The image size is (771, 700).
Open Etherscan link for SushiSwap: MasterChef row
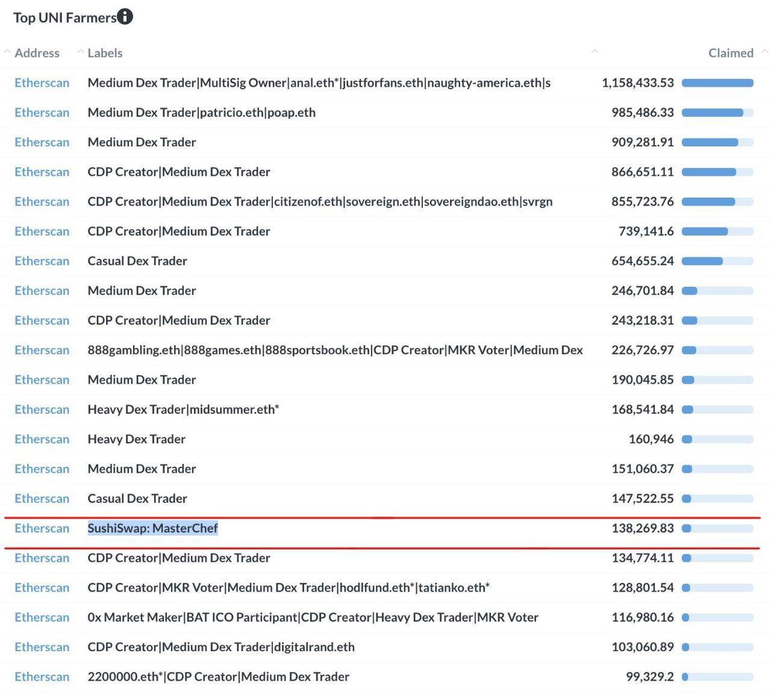pyautogui.click(x=42, y=528)
